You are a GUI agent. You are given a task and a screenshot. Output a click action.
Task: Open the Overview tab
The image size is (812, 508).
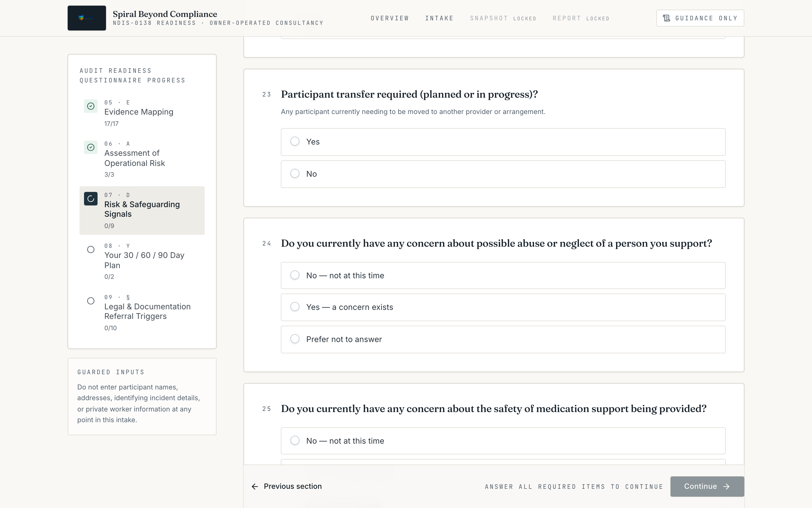[390, 18]
